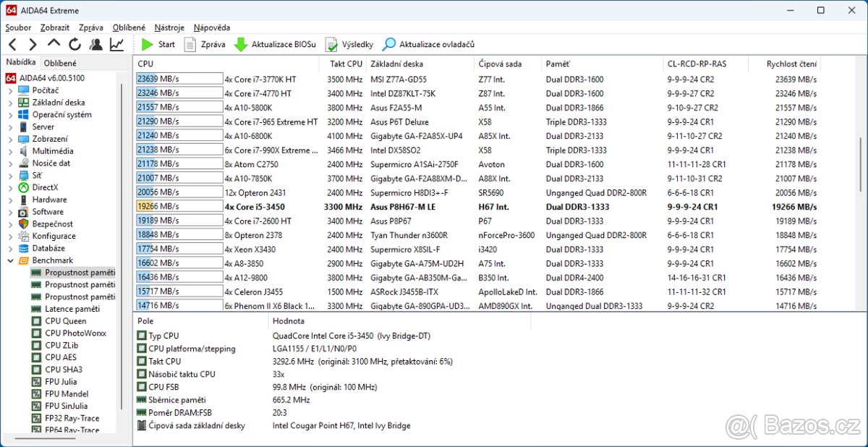
Task: Click the green Start benchmark arrow
Action: (148, 45)
